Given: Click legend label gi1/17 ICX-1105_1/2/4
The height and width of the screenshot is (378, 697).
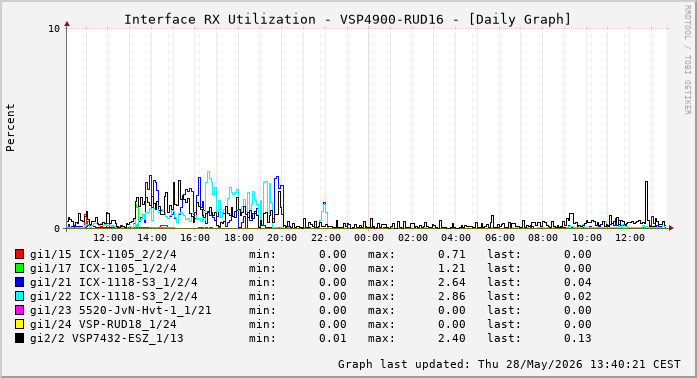Looking at the screenshot, I should coord(103,268).
